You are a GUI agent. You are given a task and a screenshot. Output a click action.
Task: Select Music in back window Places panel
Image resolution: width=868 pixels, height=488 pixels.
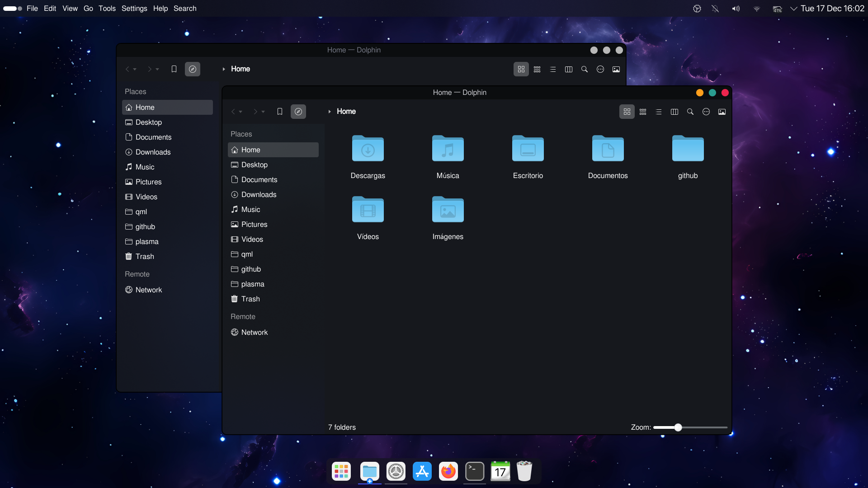point(167,167)
